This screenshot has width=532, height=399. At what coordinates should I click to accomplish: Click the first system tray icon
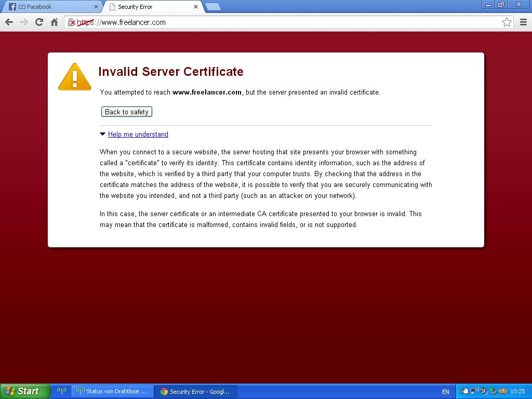tap(465, 391)
